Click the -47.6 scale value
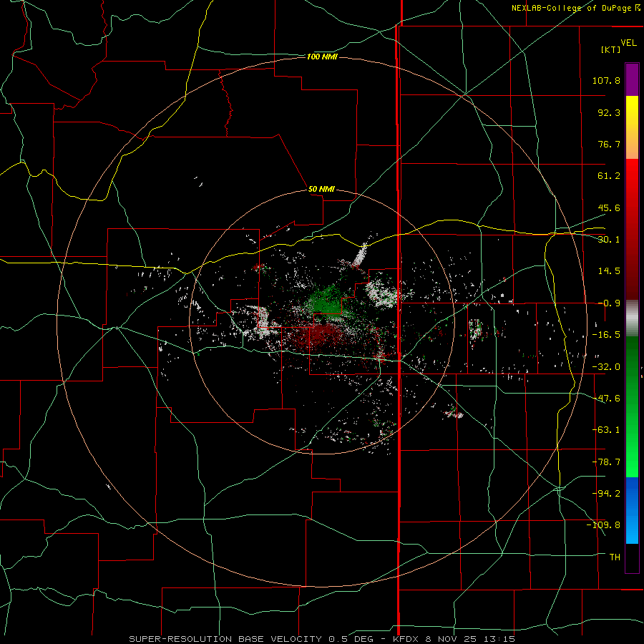This screenshot has width=644, height=644. pyautogui.click(x=606, y=399)
